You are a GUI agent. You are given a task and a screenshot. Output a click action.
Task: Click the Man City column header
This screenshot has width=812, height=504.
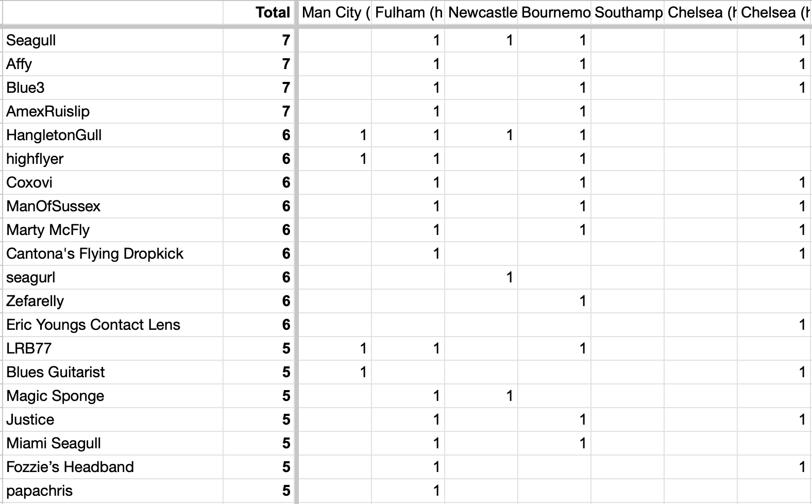(335, 12)
